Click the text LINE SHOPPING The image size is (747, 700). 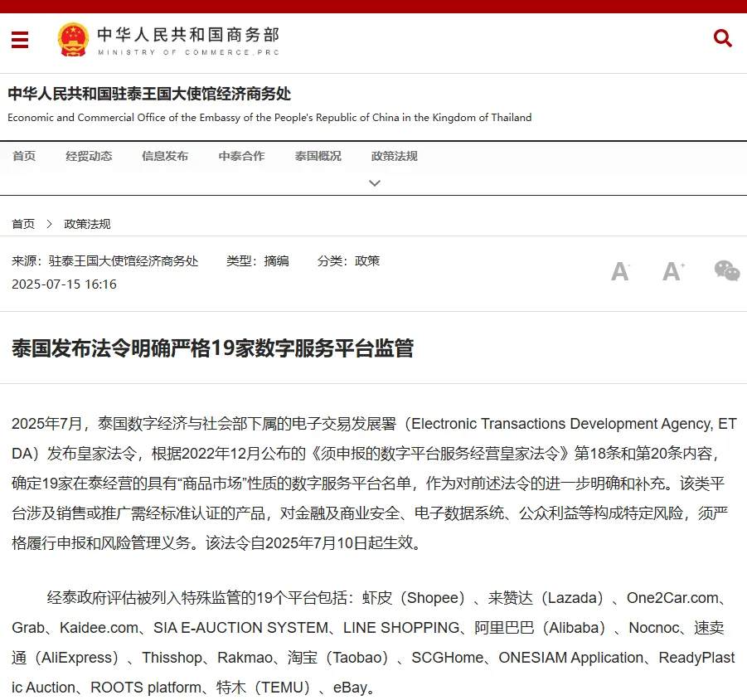coord(401,628)
